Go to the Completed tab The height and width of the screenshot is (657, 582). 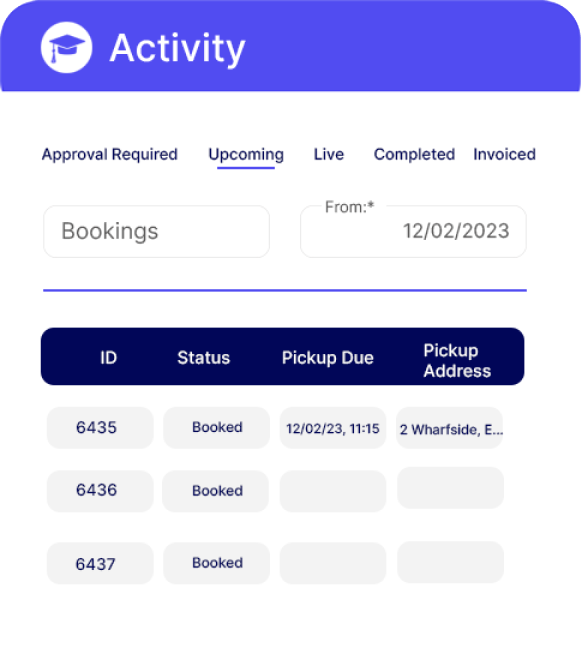pyautogui.click(x=414, y=154)
